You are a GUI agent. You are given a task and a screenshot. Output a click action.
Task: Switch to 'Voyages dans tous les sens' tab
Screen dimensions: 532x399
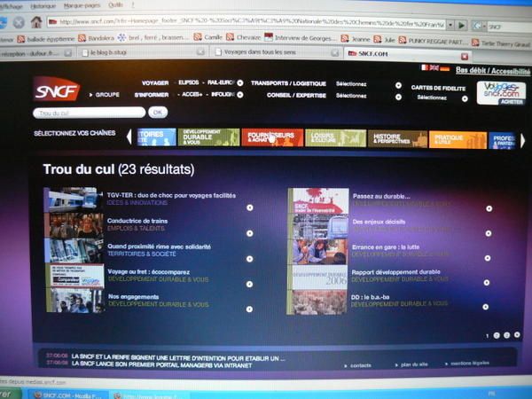pos(277,52)
